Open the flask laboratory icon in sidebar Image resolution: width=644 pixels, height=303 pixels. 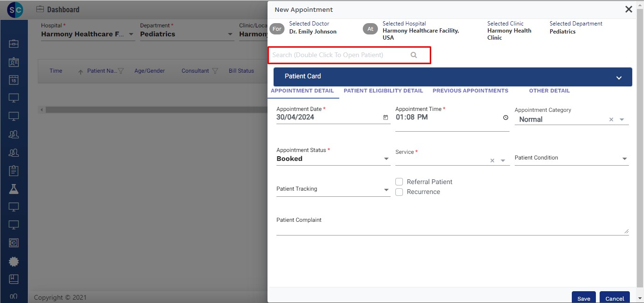(x=14, y=189)
